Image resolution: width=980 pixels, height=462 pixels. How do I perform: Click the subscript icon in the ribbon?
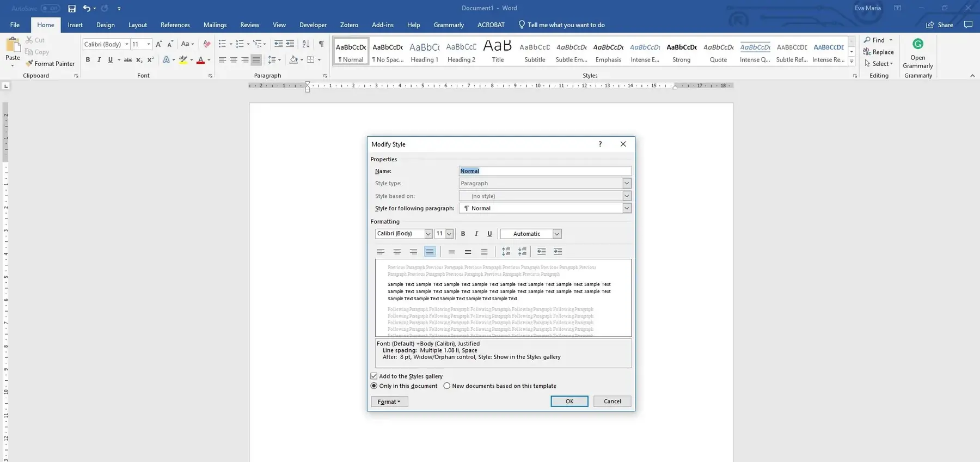(139, 60)
